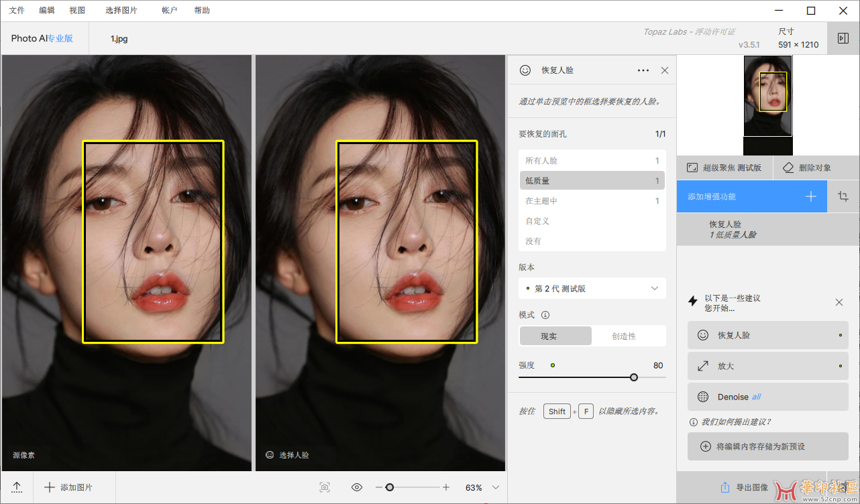Expand the zoom percentage dropdown arrow
Image resolution: width=860 pixels, height=504 pixels.
(496, 487)
